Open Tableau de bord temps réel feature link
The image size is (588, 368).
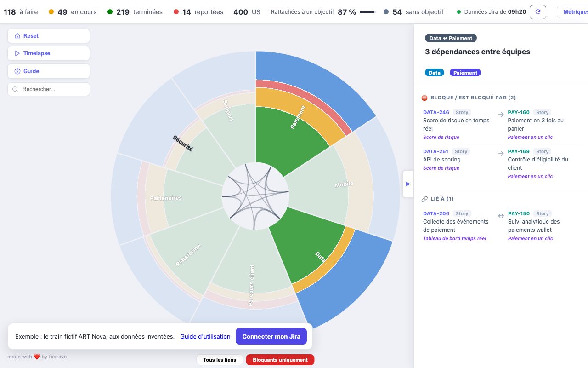click(x=454, y=238)
